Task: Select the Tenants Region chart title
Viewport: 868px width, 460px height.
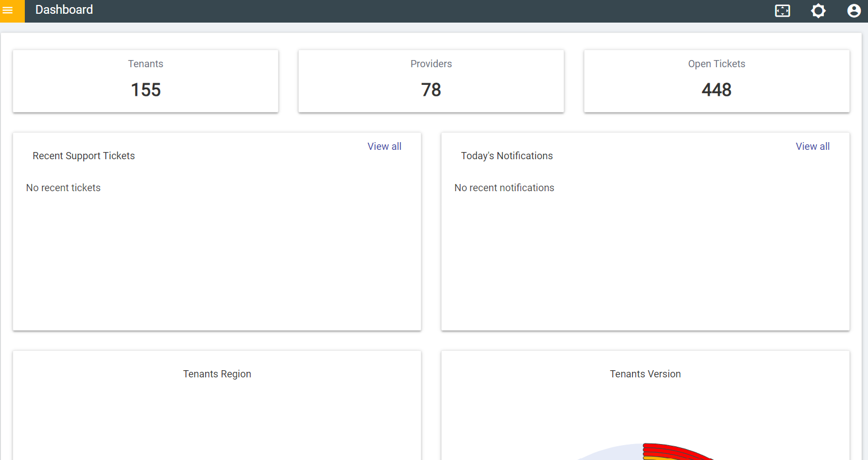Action: (217, 374)
